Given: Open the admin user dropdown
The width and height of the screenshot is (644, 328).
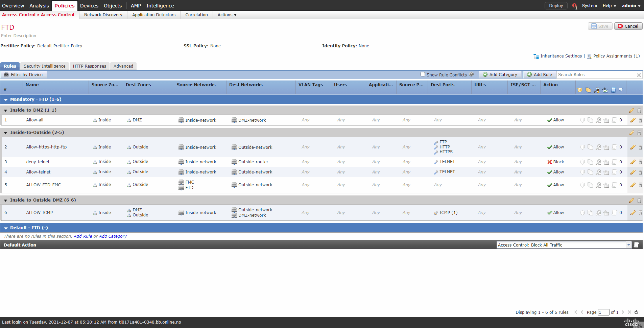Looking at the screenshot, I should tap(631, 6).
